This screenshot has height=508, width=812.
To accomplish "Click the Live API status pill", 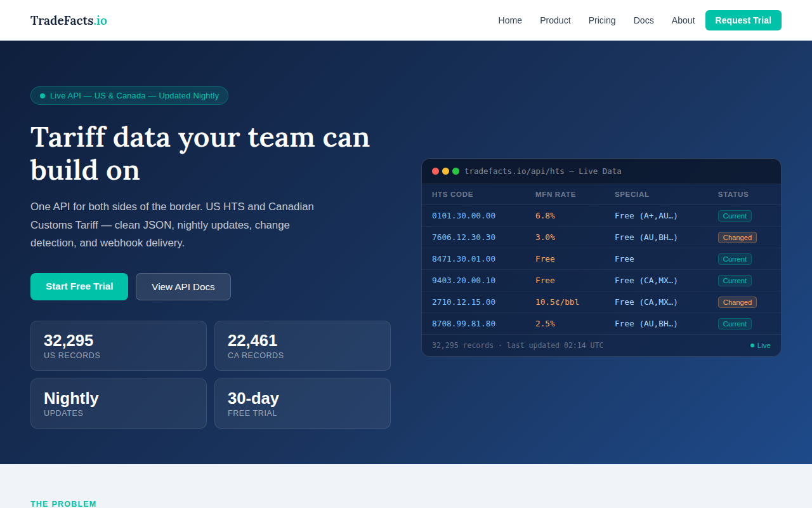I will pyautogui.click(x=129, y=96).
